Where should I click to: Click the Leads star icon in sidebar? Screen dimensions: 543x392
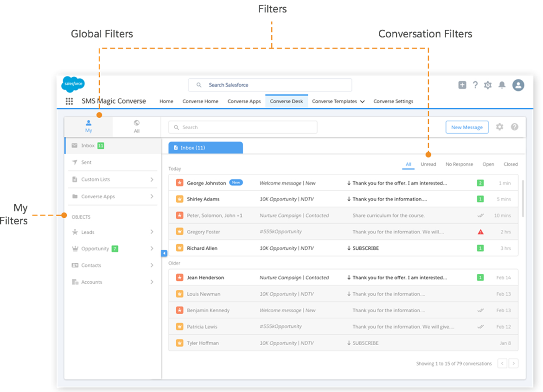pyautogui.click(x=75, y=232)
